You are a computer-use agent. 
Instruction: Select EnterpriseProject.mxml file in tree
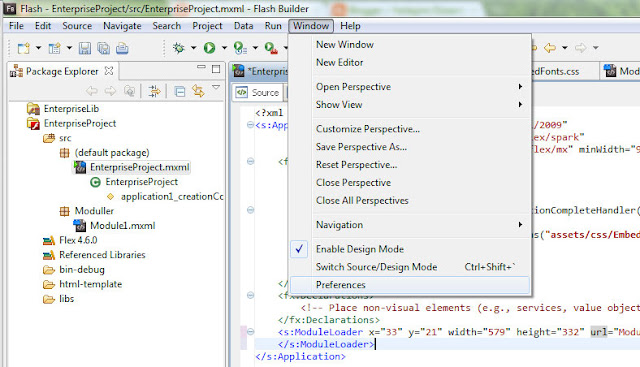tap(140, 167)
